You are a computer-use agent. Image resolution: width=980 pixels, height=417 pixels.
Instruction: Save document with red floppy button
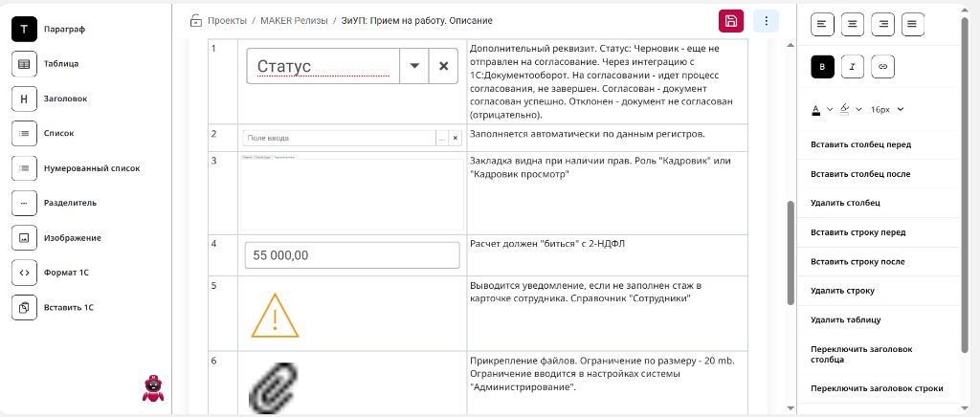pos(730,21)
